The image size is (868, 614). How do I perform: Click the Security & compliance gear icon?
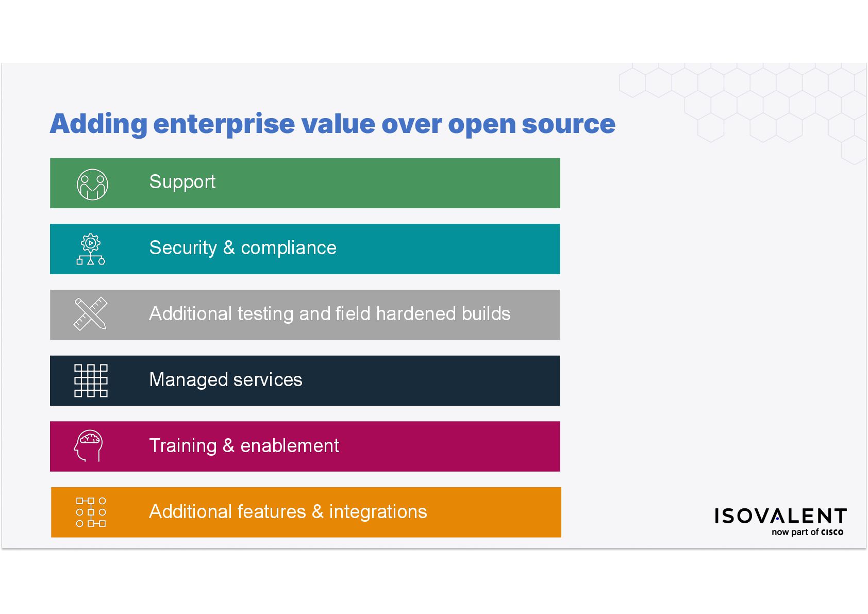91,249
